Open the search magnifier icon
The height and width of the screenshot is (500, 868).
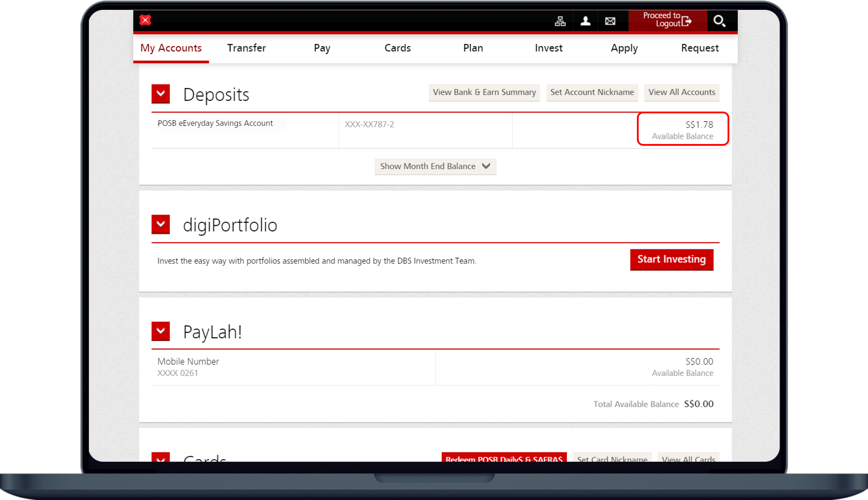[x=719, y=21]
